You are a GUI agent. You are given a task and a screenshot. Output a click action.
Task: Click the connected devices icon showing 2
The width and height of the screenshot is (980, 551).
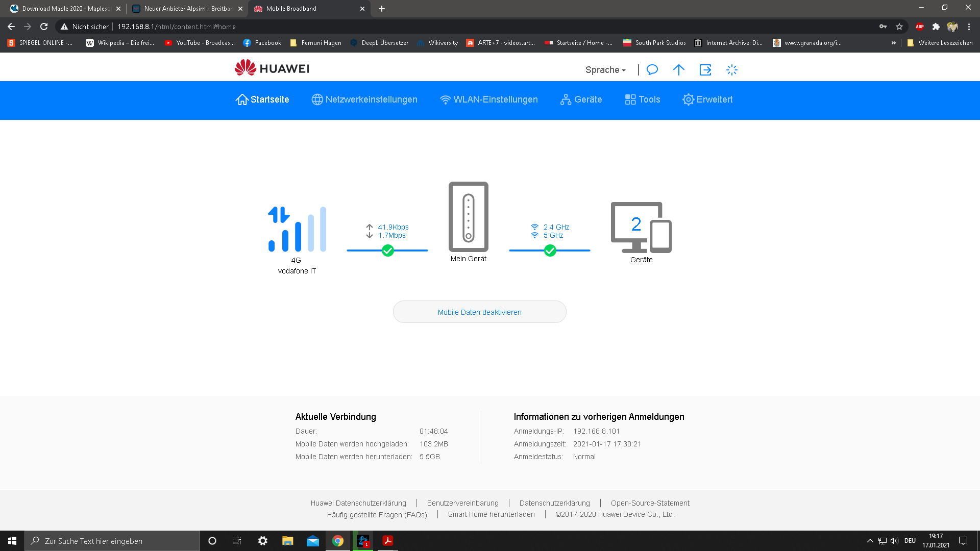pos(641,228)
